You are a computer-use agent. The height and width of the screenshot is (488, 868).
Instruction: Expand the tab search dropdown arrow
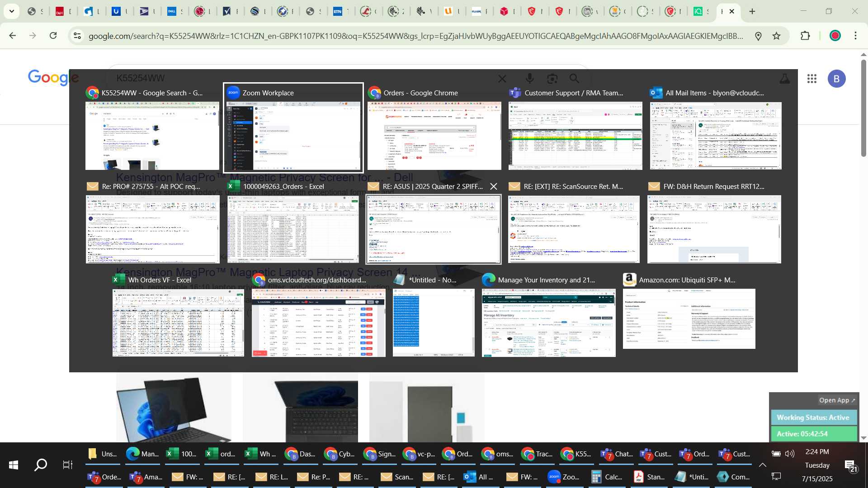tap(11, 11)
